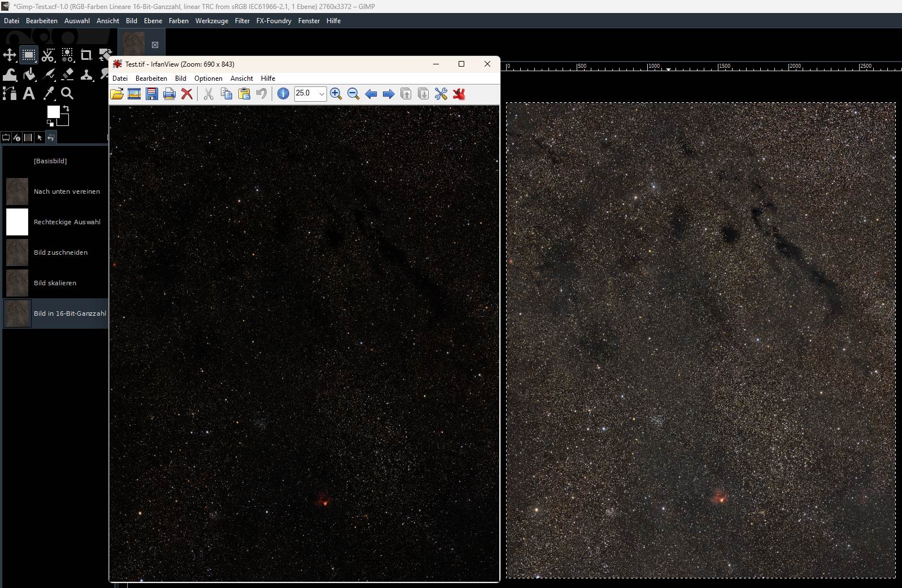Screen dimensions: 902x588
Task: Open the GIMP Filter menu
Action: (242, 21)
